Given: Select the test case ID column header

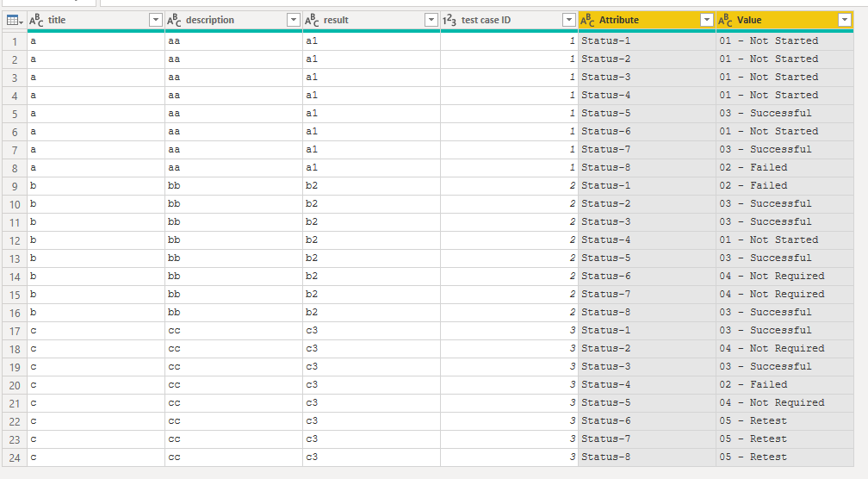Looking at the screenshot, I should 509,21.
